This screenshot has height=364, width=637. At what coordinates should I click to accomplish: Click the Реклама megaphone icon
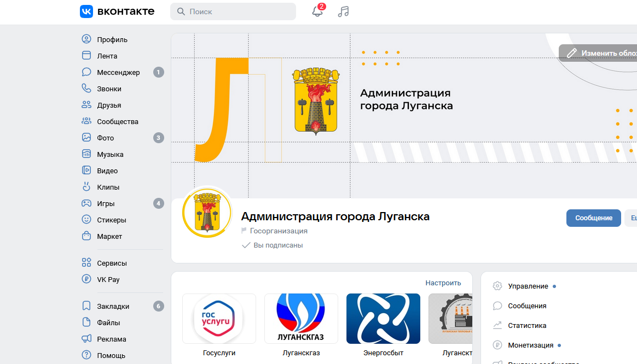[x=86, y=338]
